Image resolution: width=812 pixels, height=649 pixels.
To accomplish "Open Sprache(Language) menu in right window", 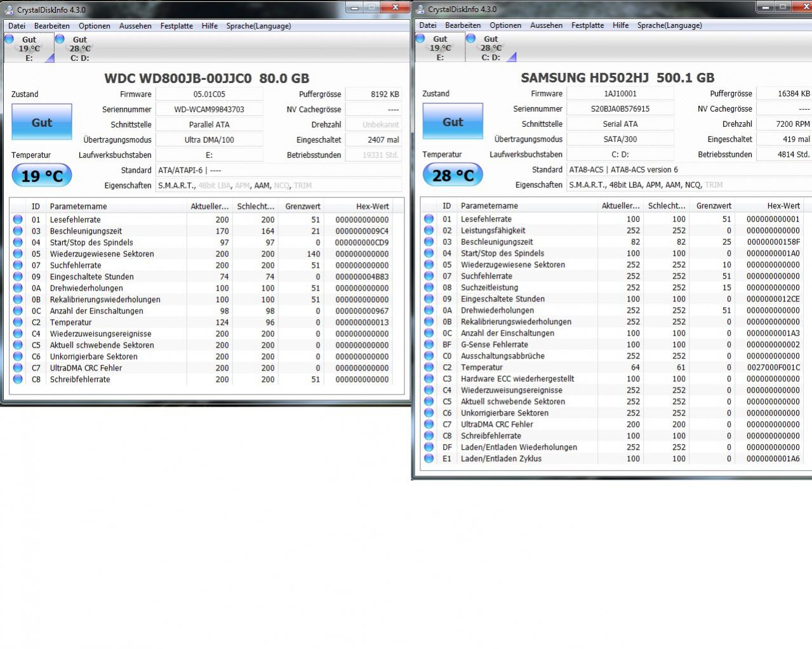I will [670, 25].
